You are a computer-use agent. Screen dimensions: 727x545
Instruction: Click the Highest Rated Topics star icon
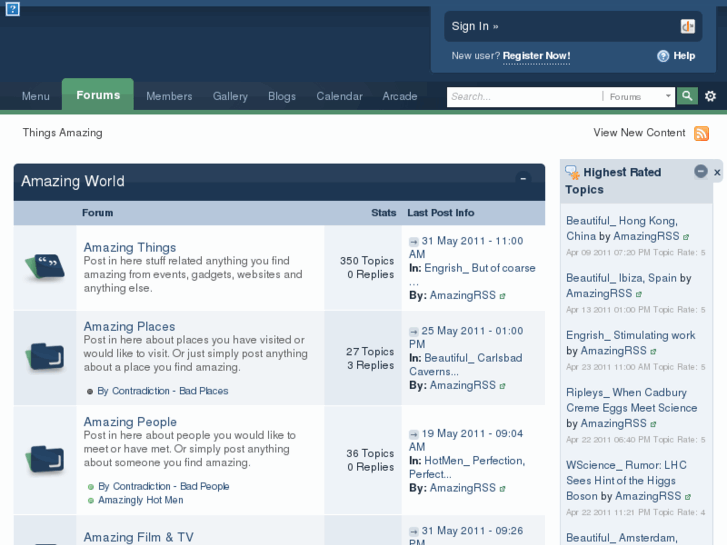click(x=573, y=173)
